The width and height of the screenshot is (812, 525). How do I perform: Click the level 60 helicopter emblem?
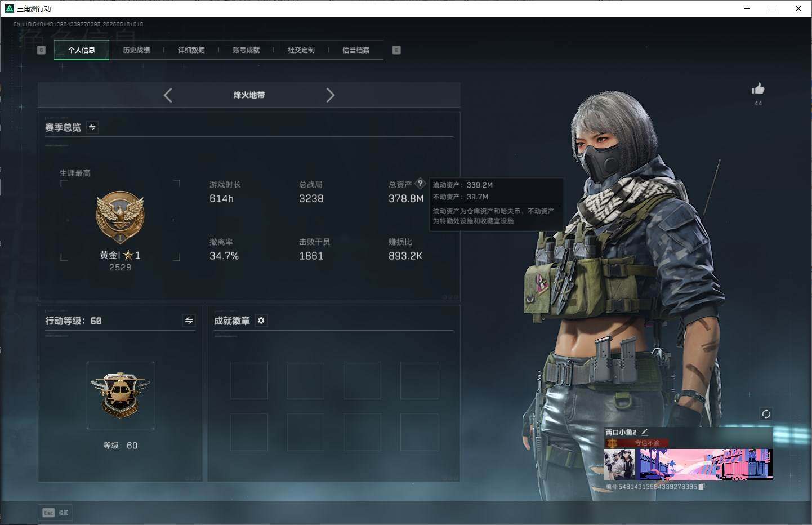pyautogui.click(x=121, y=395)
